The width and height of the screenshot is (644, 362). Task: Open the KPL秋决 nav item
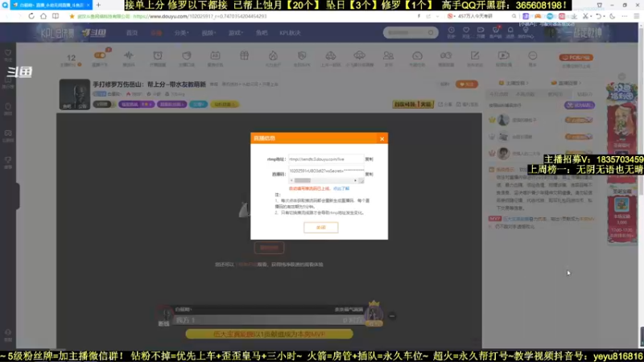[290, 33]
